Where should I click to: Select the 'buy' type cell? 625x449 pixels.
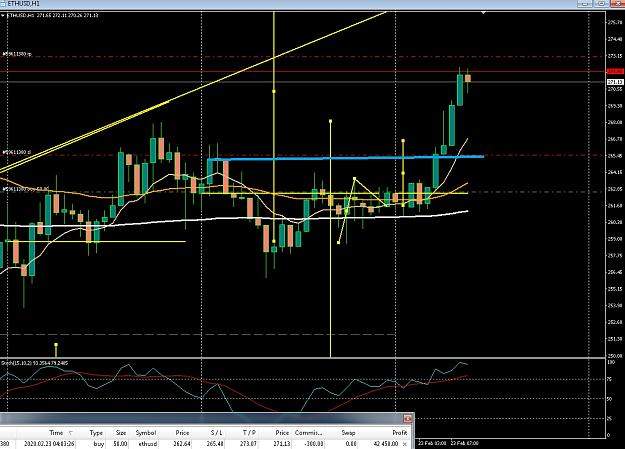coord(99,444)
